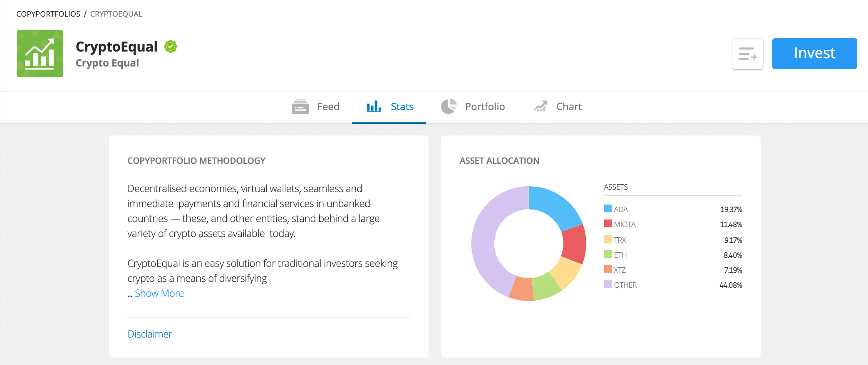Open the Chart tab

tap(558, 107)
